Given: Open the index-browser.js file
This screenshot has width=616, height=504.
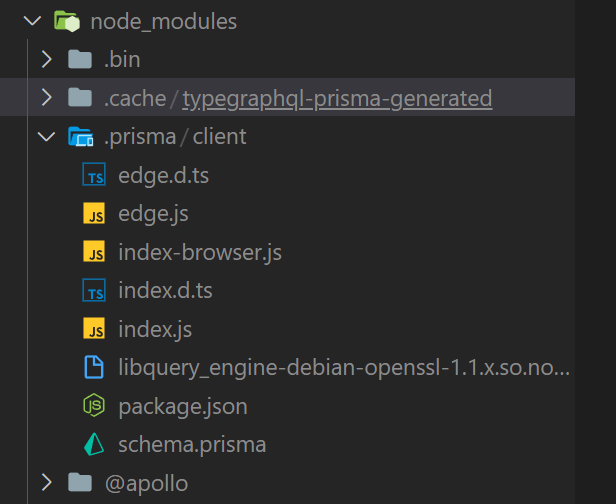Looking at the screenshot, I should click(200, 252).
